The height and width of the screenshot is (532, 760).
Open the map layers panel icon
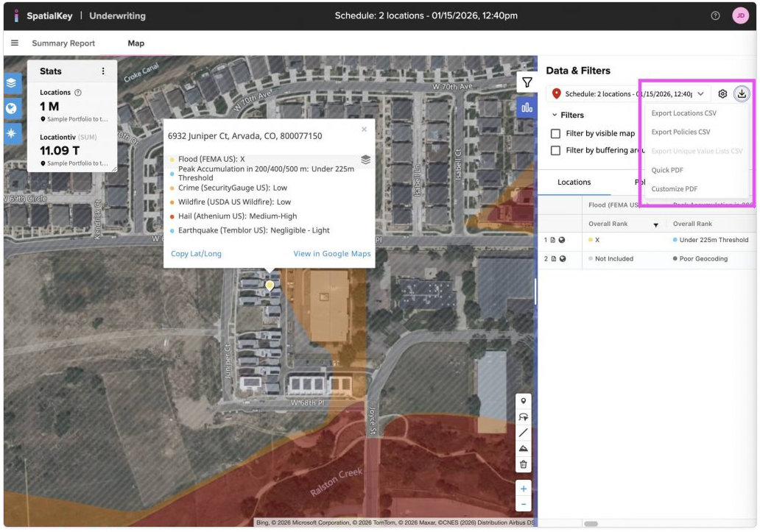point(13,83)
